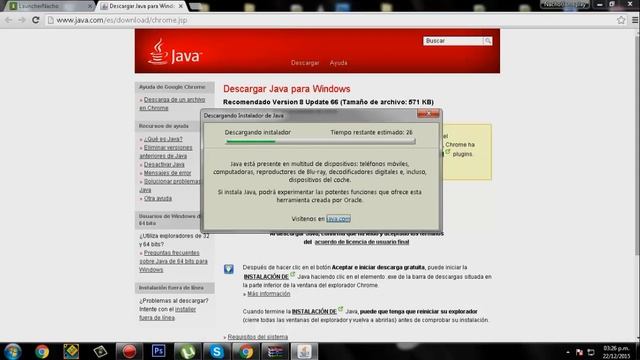Click the Descargar Java para Windows heading
Viewport: 640px width, 360px height.
287,89
